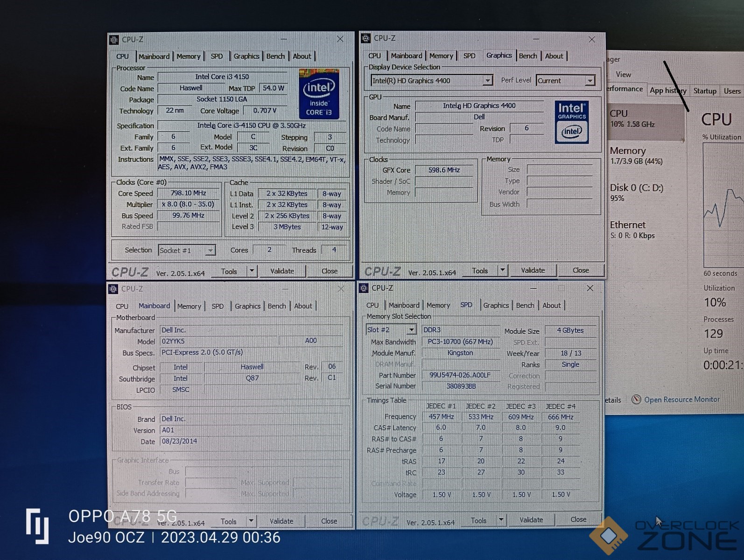744x560 pixels.
Task: Click Tools button in Graphics window
Action: point(479,270)
